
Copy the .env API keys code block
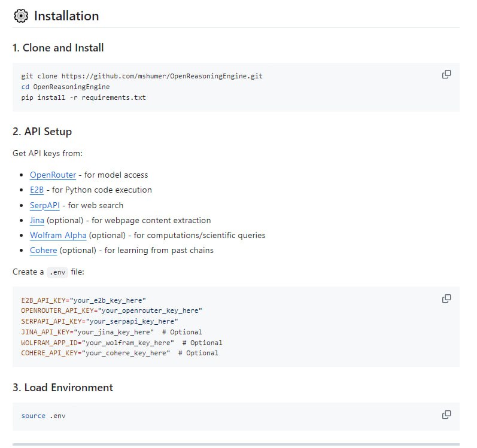coord(446,298)
